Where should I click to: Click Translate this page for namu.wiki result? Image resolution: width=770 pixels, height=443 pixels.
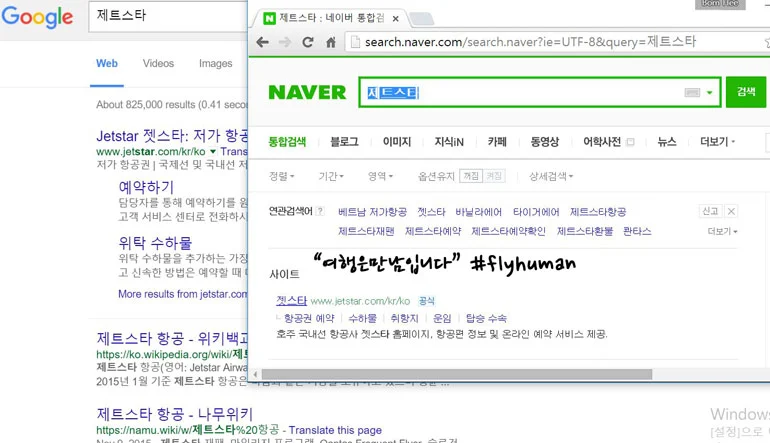[335, 430]
